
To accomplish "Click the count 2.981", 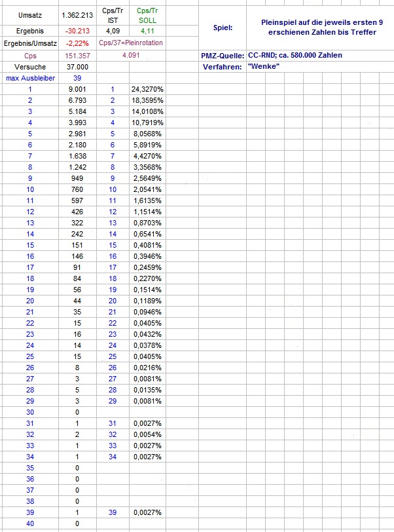I will click(77, 134).
